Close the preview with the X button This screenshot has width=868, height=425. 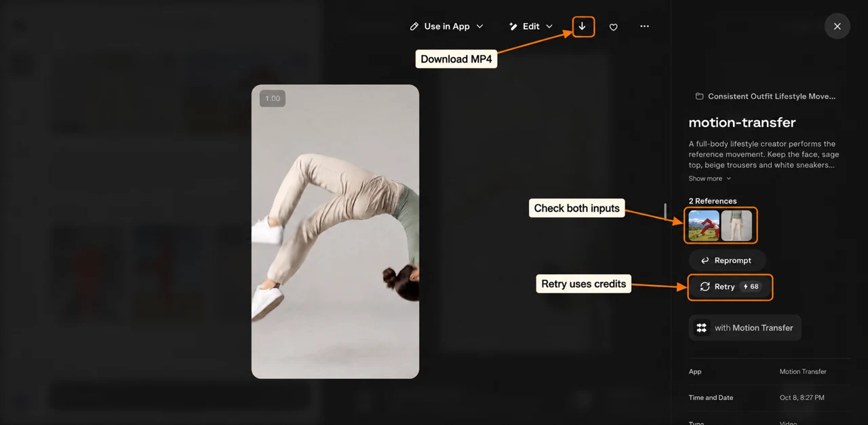[837, 26]
